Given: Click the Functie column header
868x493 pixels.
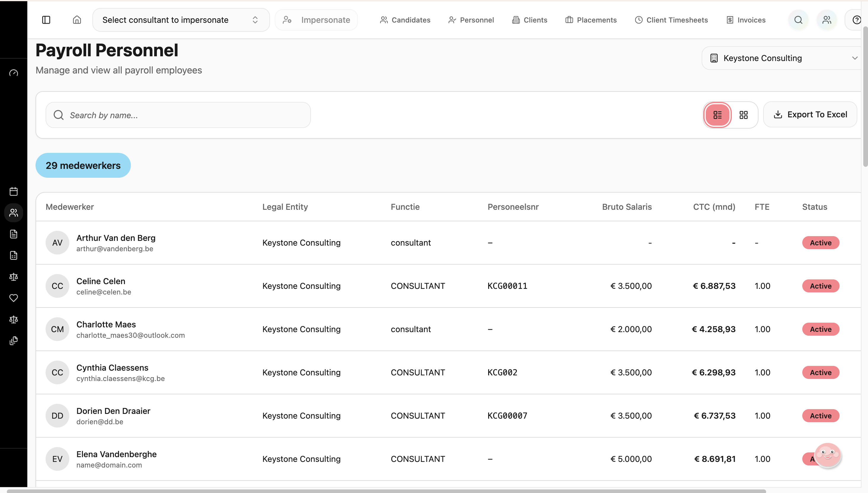Looking at the screenshot, I should (405, 207).
